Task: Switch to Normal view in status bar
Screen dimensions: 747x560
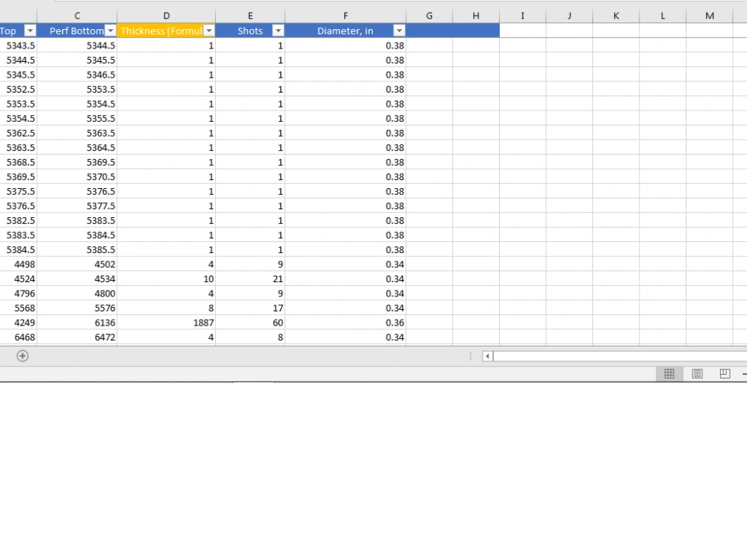Action: coord(669,374)
